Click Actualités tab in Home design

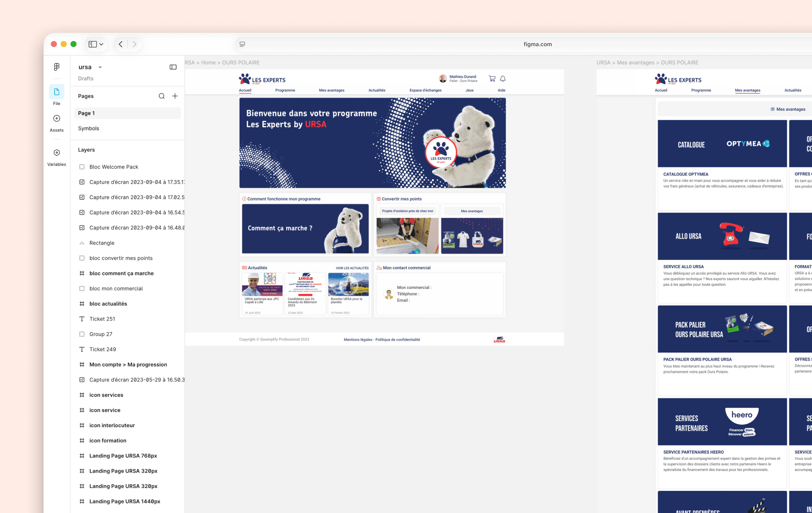tap(377, 90)
